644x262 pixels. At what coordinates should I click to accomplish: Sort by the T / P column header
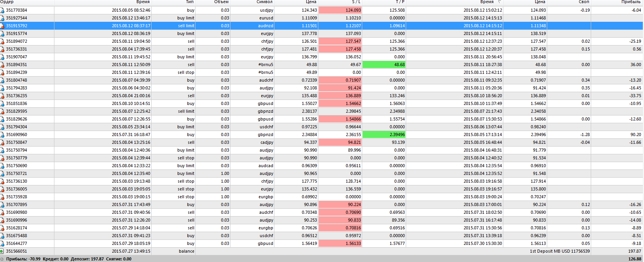click(400, 2)
